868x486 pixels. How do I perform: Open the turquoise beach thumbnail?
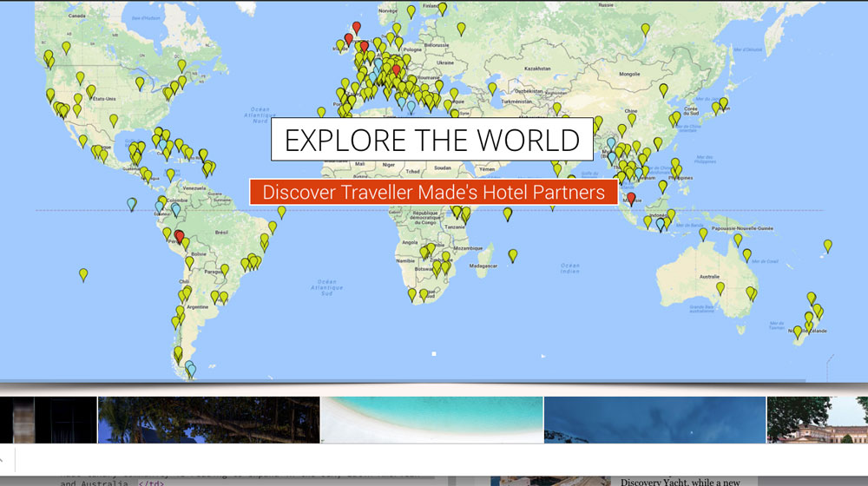[431, 420]
